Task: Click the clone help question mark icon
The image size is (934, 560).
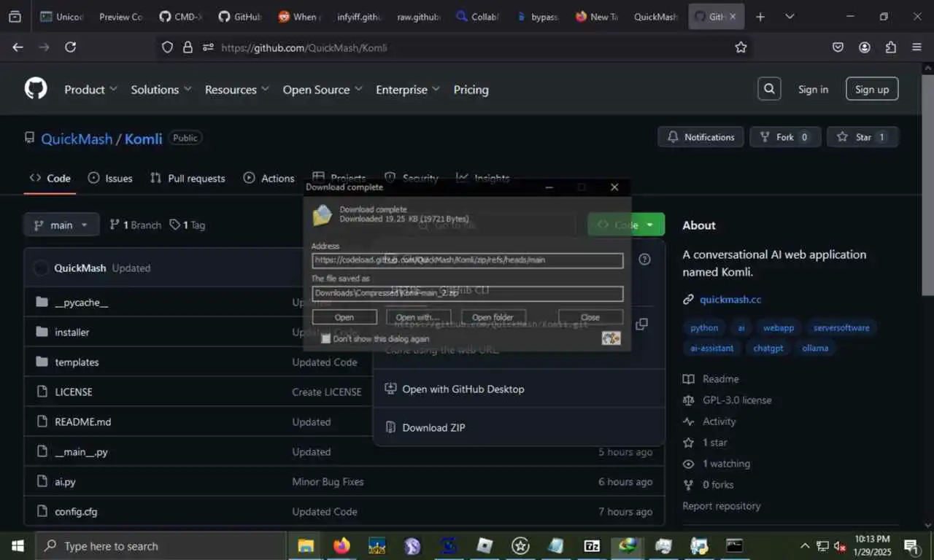Action: tap(644, 259)
